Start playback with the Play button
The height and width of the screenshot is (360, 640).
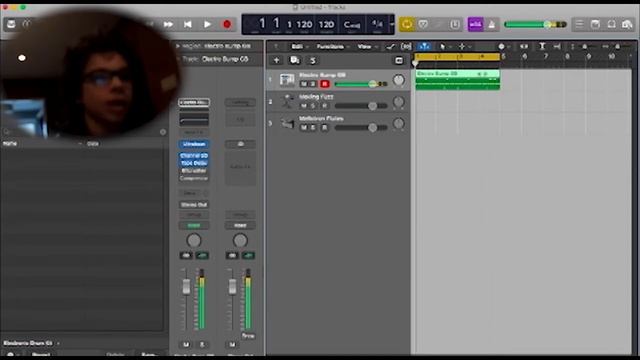coord(207,24)
